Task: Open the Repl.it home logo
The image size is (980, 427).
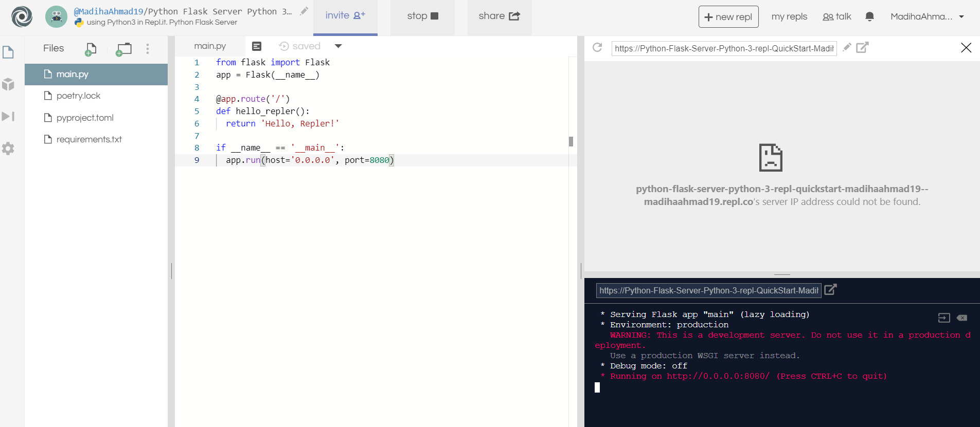Action: (22, 16)
